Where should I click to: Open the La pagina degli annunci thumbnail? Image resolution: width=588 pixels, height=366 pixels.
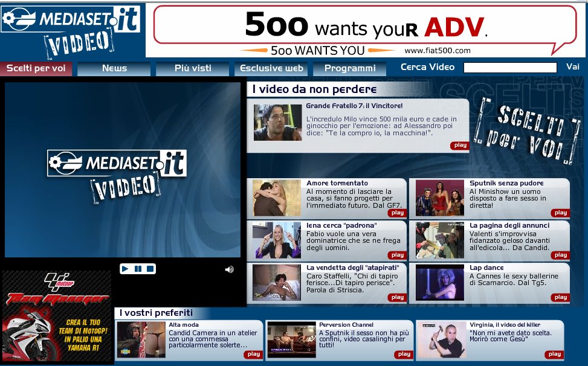point(440,240)
